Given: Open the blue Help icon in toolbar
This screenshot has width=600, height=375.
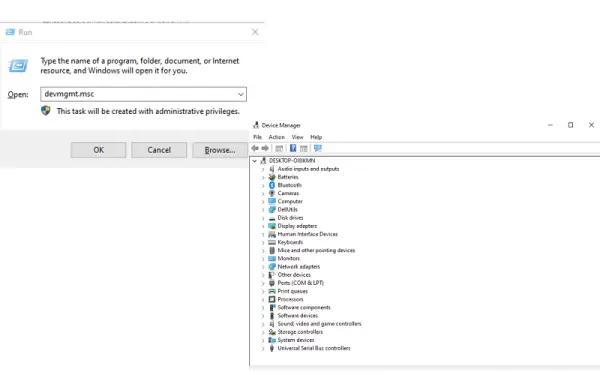Looking at the screenshot, I should (x=293, y=148).
